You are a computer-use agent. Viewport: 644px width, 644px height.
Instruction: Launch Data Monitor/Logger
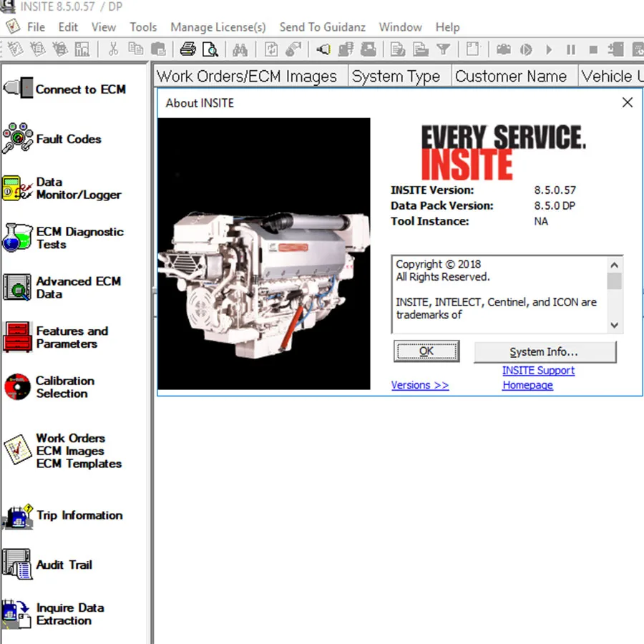(x=62, y=188)
